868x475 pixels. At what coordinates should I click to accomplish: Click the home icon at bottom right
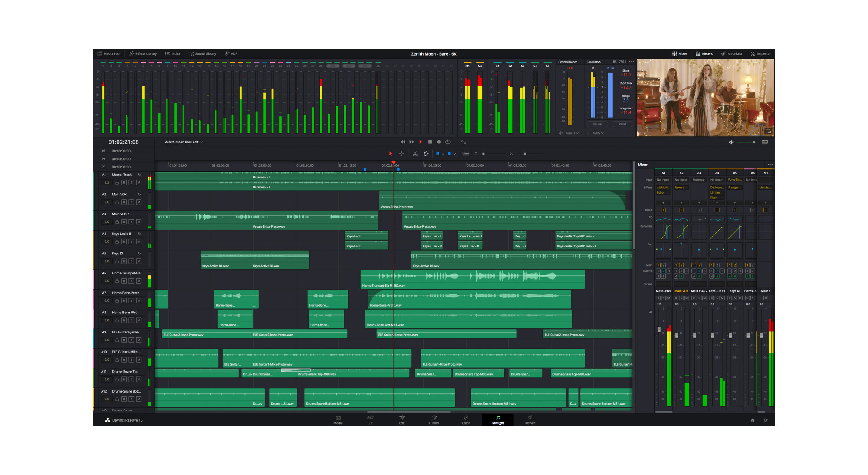[753, 420]
